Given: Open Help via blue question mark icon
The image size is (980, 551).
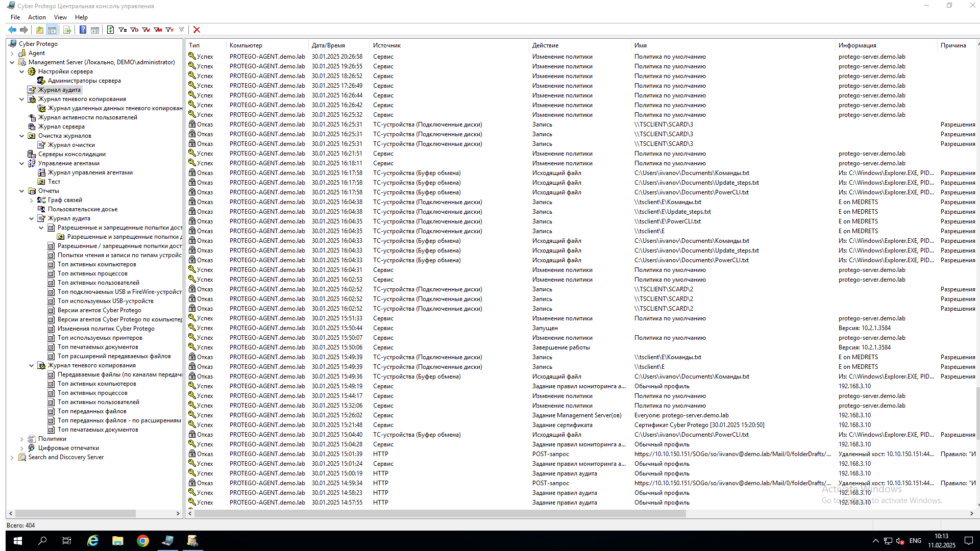Looking at the screenshot, I should (83, 30).
